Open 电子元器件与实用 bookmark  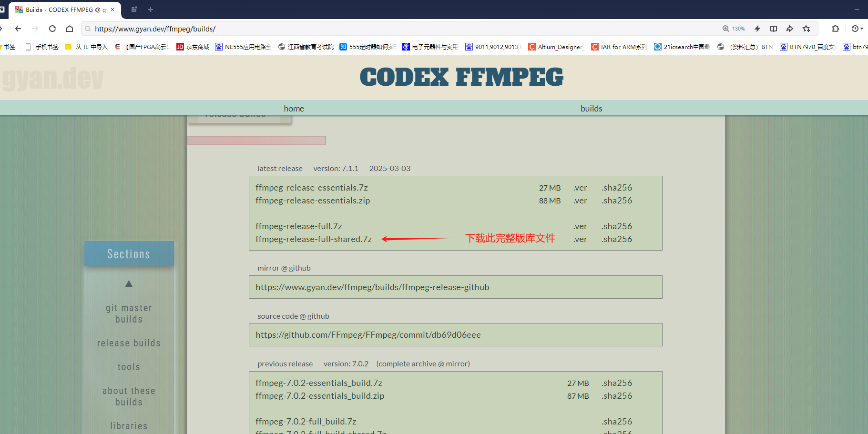[430, 47]
